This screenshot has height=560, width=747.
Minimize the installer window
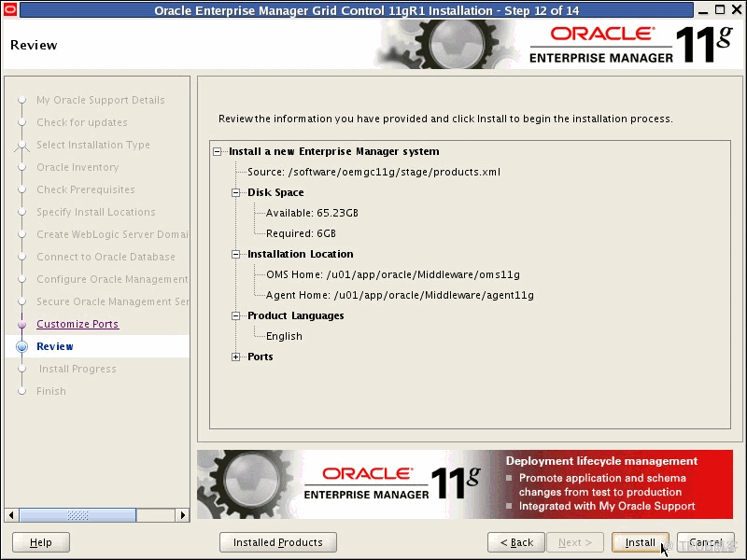[703, 10]
